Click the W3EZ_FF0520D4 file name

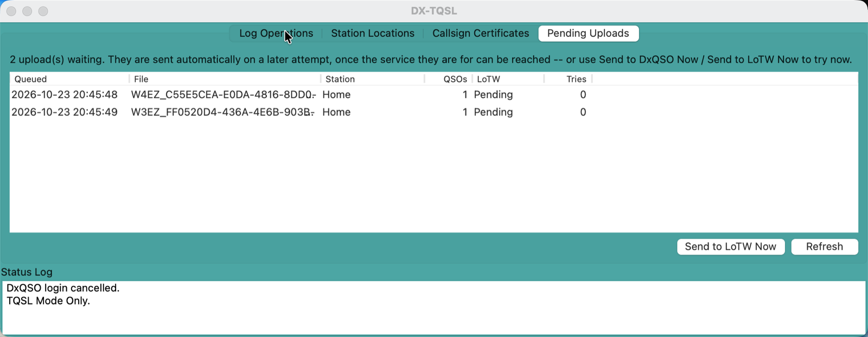(223, 112)
